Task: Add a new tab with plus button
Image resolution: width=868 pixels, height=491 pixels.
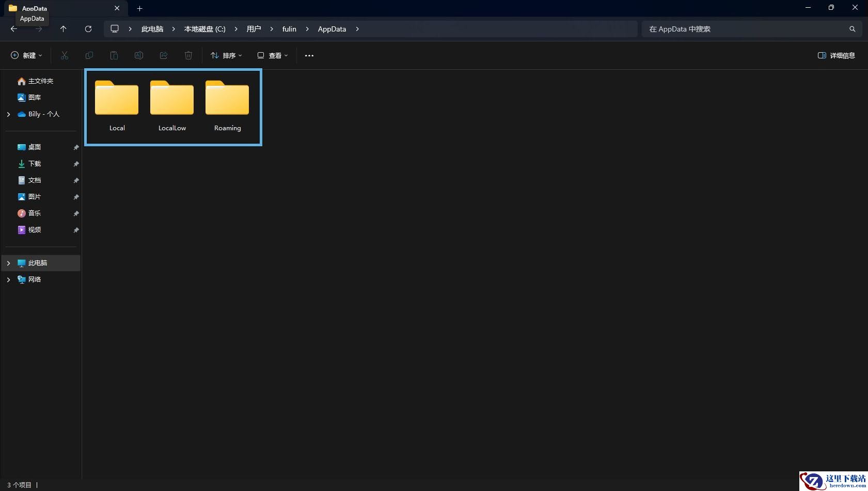Action: pos(139,8)
